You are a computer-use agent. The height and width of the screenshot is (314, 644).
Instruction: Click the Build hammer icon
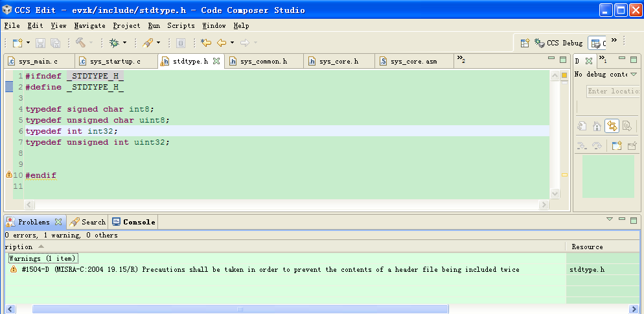click(80, 42)
